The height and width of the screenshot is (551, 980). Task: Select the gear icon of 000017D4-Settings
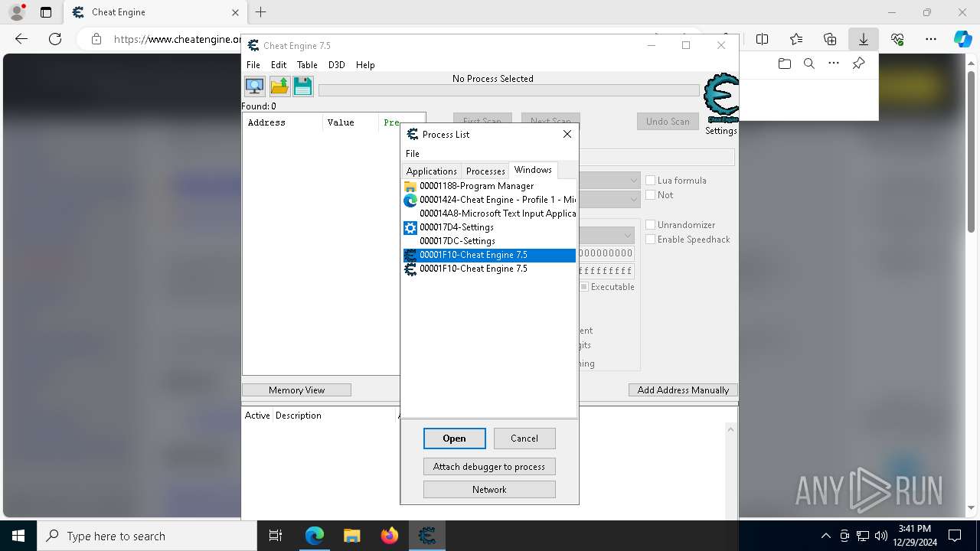pyautogui.click(x=410, y=227)
